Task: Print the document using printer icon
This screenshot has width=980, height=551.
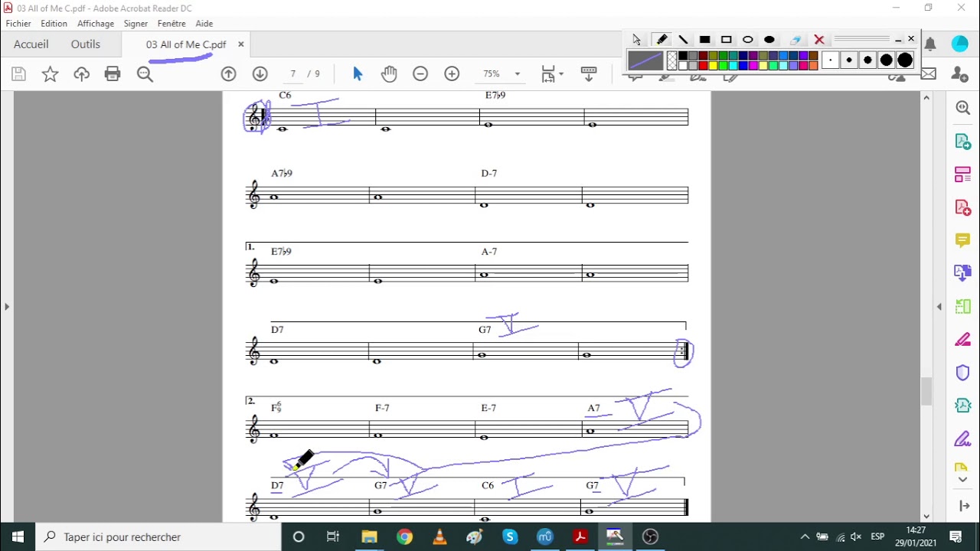Action: pyautogui.click(x=113, y=73)
